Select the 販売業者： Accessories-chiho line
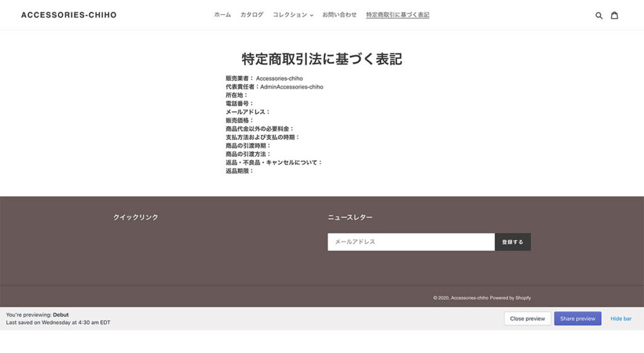 264,79
